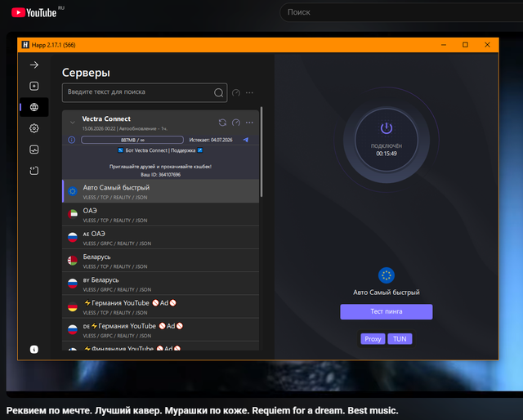Click the Ваш ID: 364107696 text
The width and height of the screenshot is (523, 420).
point(160,175)
